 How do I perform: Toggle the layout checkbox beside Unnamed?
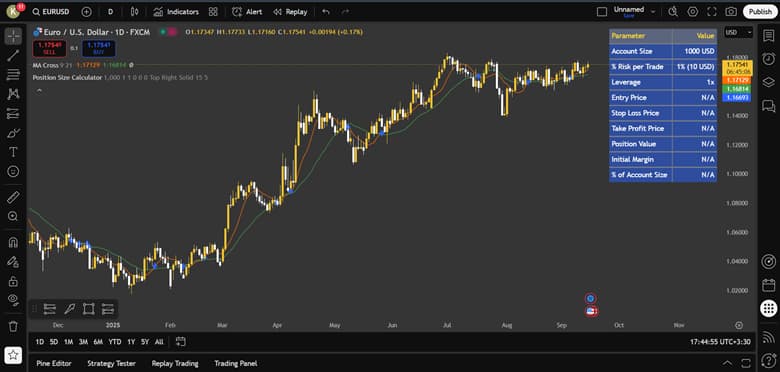coord(602,11)
